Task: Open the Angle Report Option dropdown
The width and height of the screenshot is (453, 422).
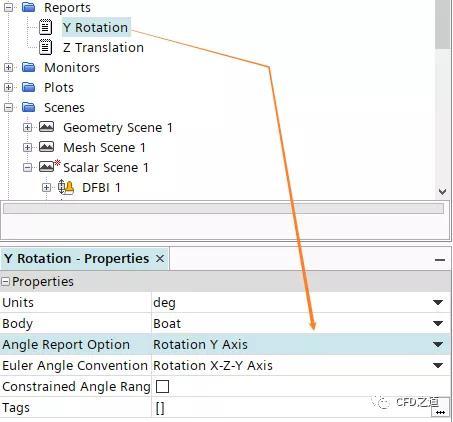Action: [438, 344]
